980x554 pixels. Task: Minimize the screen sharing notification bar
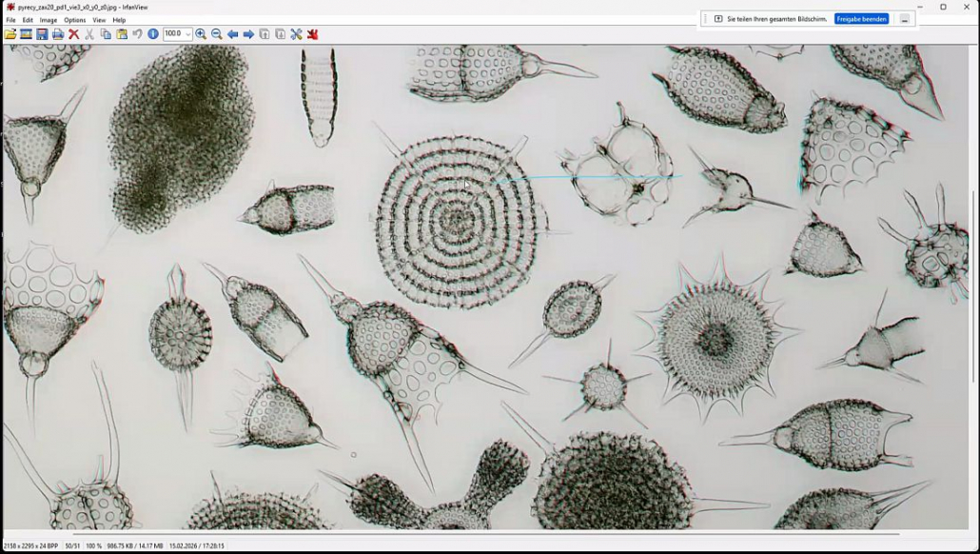click(904, 19)
